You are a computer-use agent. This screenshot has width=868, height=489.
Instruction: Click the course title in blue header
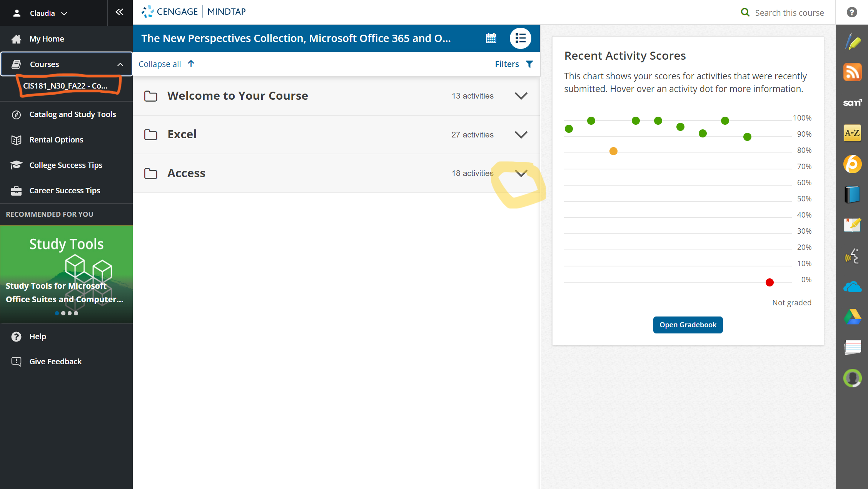[296, 38]
